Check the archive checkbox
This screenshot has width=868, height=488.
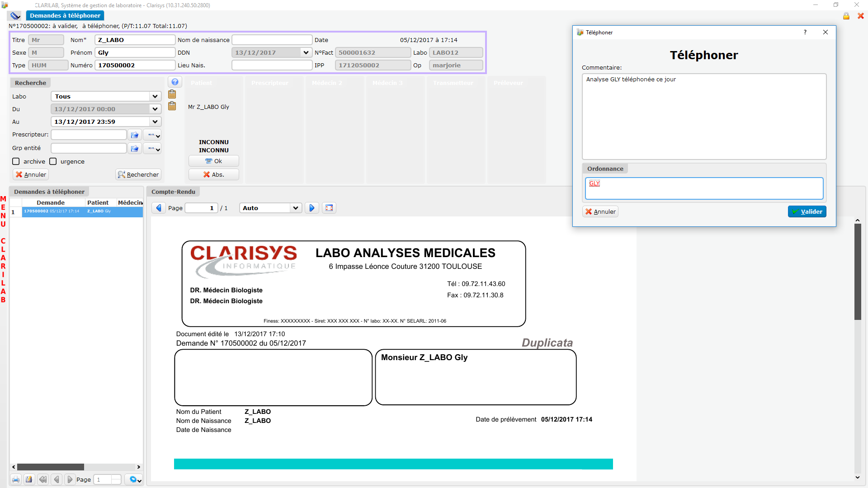[x=16, y=161]
